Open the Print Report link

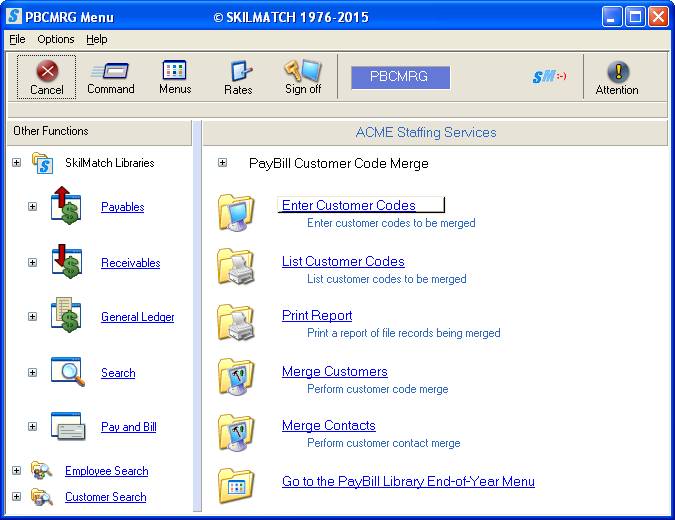[x=317, y=316]
